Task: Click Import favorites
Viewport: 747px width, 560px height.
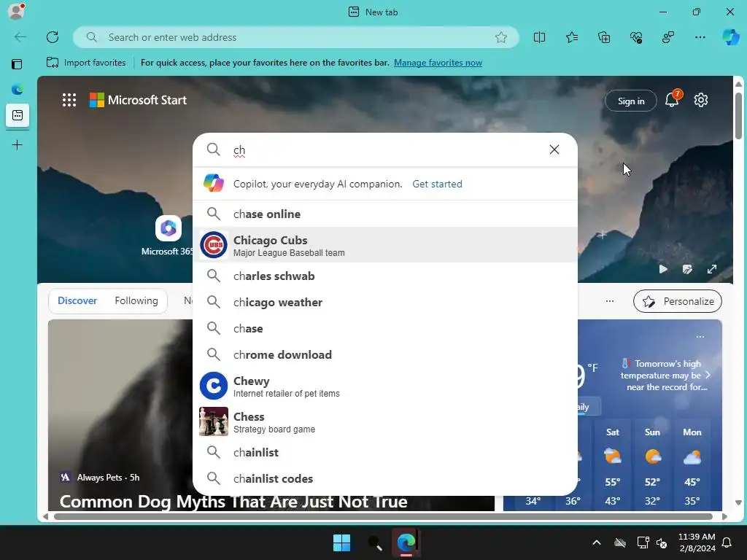Action: pos(86,63)
